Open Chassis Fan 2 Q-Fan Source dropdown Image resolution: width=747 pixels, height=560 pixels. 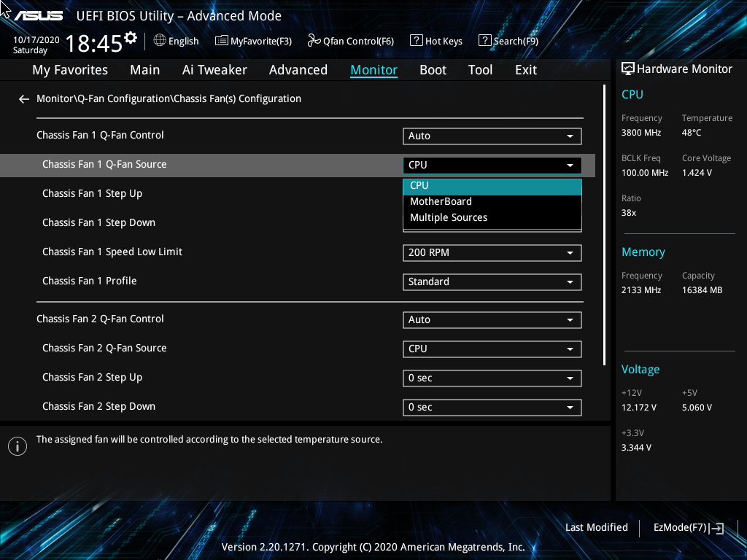click(x=492, y=349)
